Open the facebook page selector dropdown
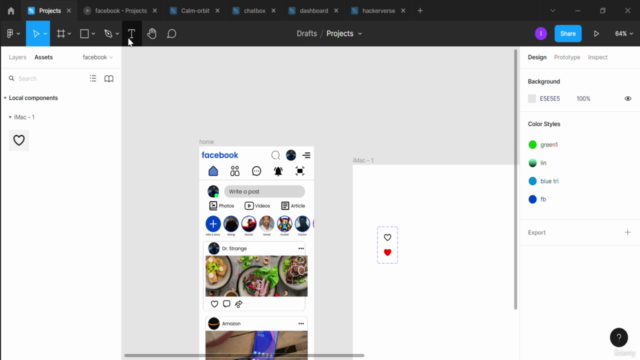Image resolution: width=640 pixels, height=360 pixels. click(98, 57)
